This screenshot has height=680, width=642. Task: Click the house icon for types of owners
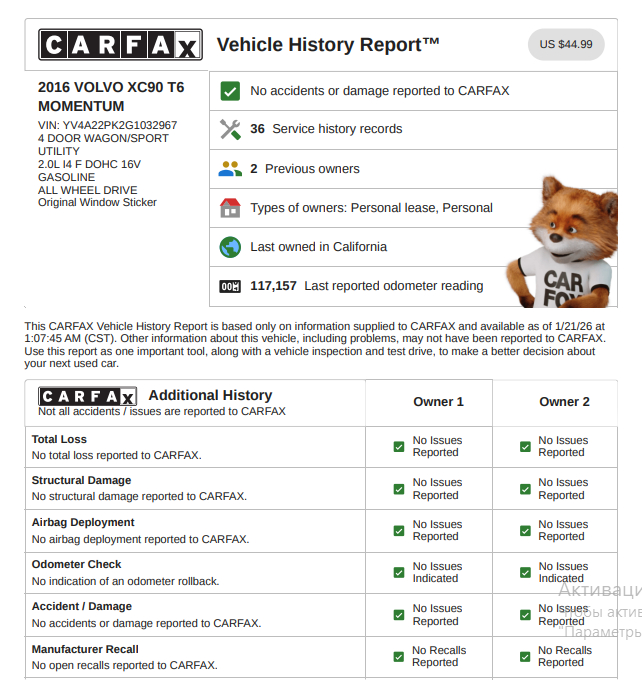(x=230, y=208)
